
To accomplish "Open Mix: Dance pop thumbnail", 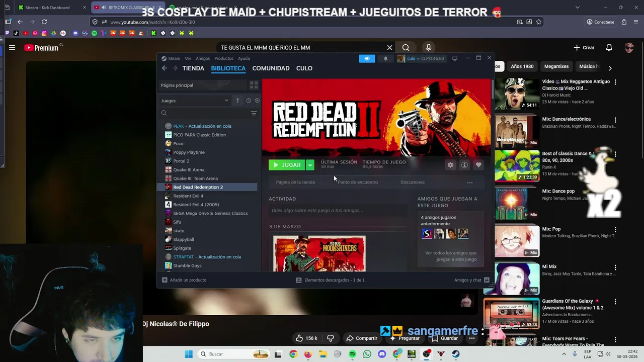I will click(517, 204).
